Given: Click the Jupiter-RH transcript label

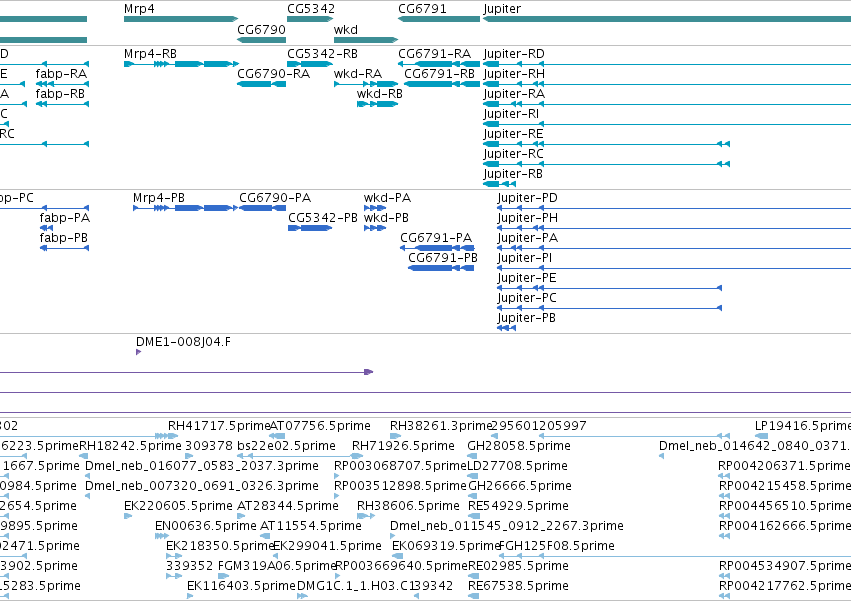Looking at the screenshot, I should [514, 74].
